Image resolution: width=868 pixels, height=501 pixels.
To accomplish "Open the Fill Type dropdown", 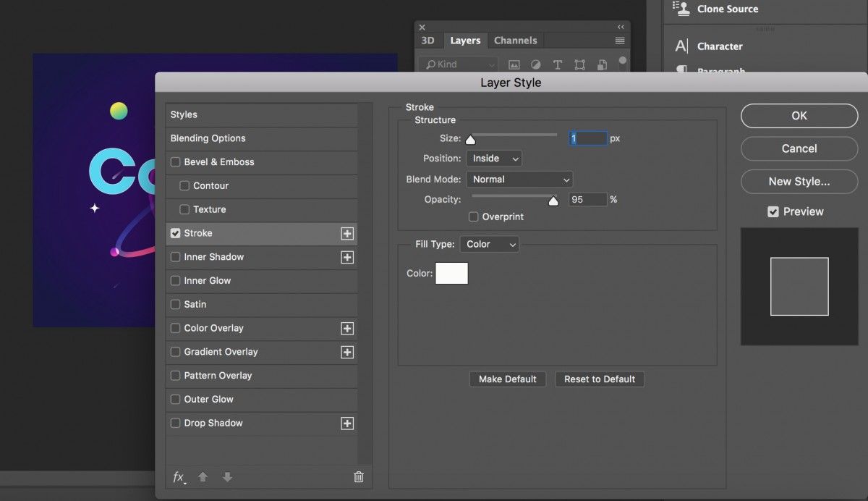I will tap(490, 245).
